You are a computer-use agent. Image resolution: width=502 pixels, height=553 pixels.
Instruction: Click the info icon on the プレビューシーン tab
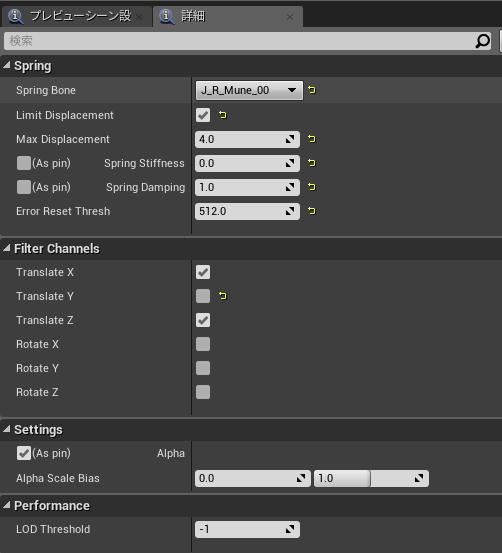(x=16, y=17)
